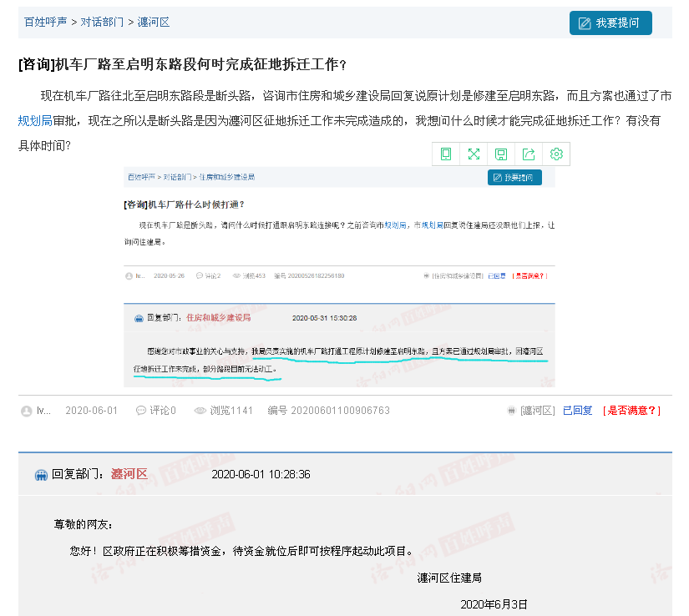Click the 已回复 status link

point(577,411)
